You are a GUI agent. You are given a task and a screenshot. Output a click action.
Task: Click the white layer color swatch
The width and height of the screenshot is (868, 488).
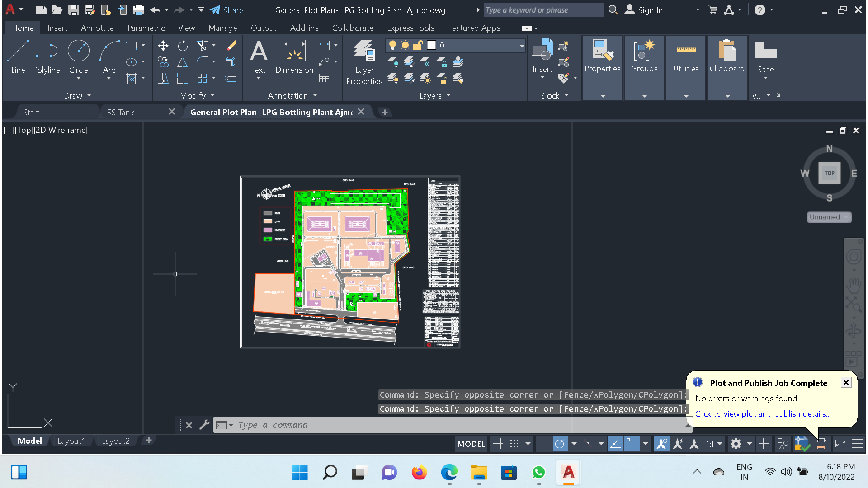coord(431,45)
